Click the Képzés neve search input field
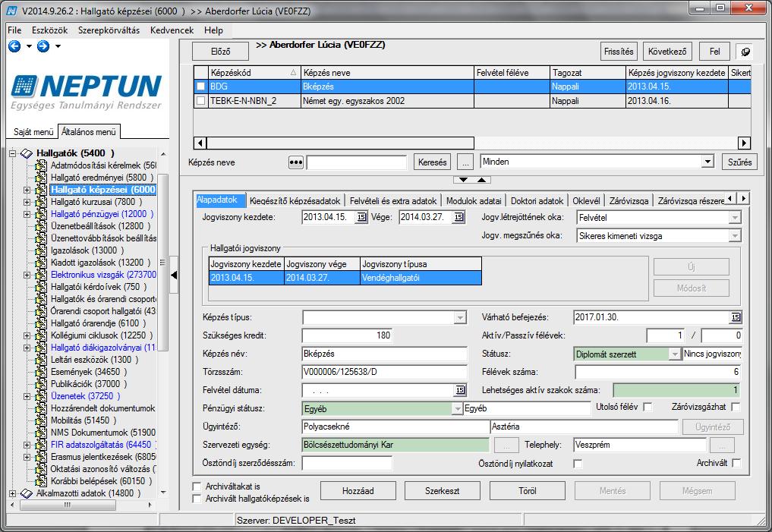Screen dimensions: 772x532 point(357,162)
